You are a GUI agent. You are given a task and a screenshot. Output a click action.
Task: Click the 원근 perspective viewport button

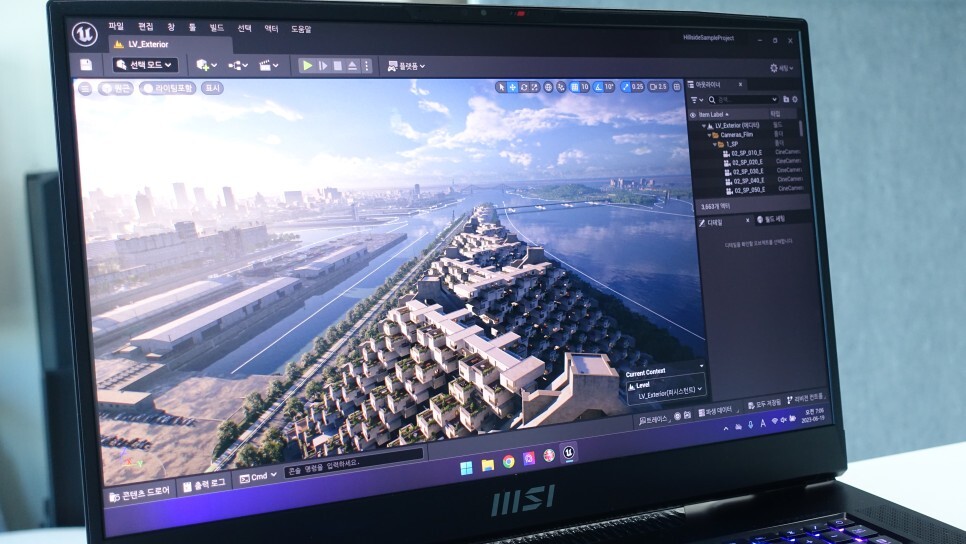pos(116,89)
